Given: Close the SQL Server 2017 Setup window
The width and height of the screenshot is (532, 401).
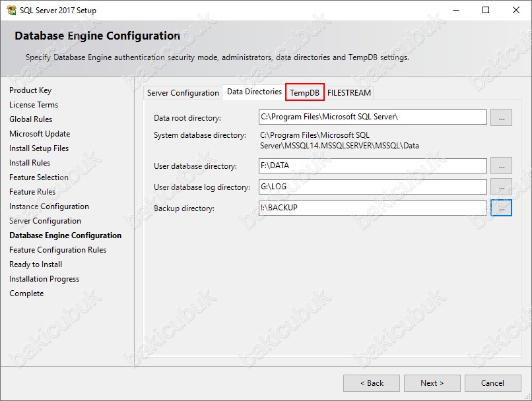Looking at the screenshot, I should tap(515, 10).
